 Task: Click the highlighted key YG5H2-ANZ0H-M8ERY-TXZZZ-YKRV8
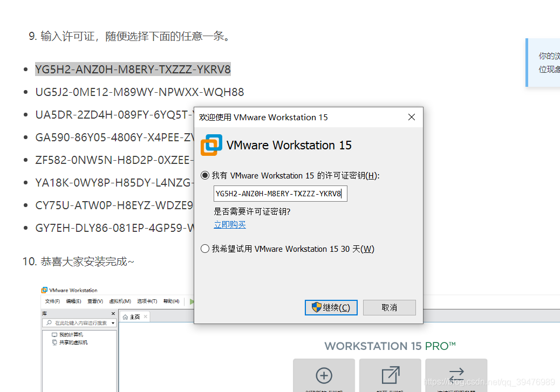[133, 69]
